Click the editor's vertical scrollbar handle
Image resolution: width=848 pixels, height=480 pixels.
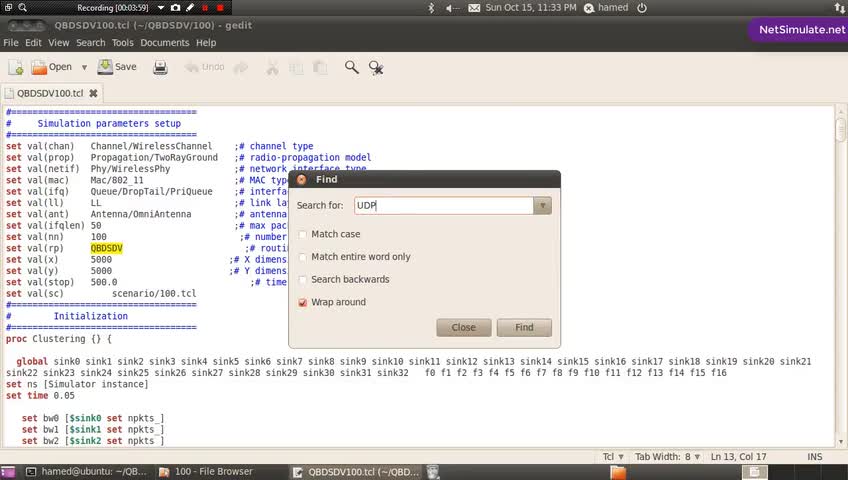pyautogui.click(x=840, y=130)
